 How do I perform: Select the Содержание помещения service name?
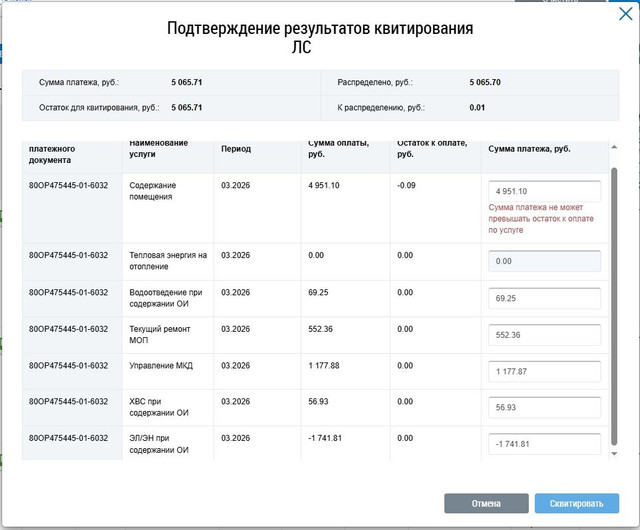pos(153,191)
